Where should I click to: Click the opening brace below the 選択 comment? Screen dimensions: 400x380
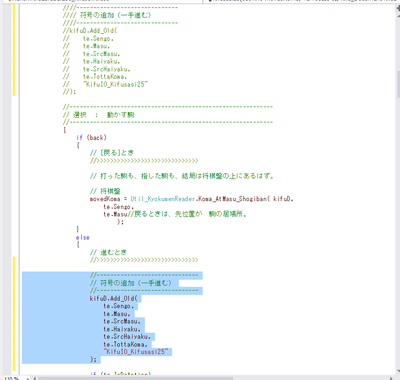[64, 130]
